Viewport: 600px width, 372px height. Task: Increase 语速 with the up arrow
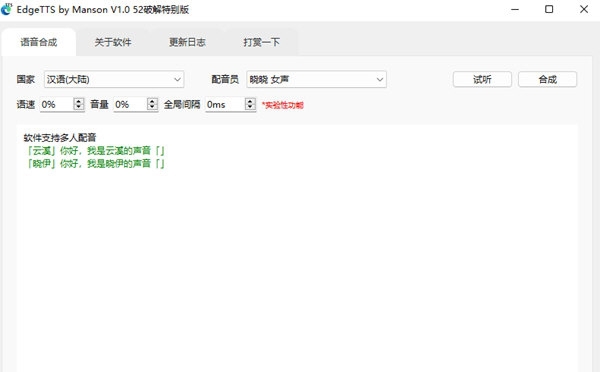pyautogui.click(x=79, y=101)
